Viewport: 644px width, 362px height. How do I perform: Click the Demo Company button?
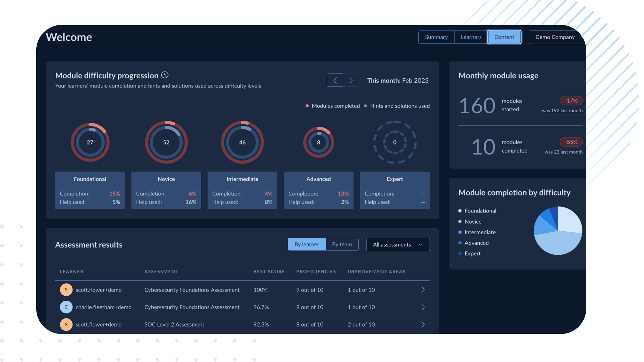[x=555, y=37]
